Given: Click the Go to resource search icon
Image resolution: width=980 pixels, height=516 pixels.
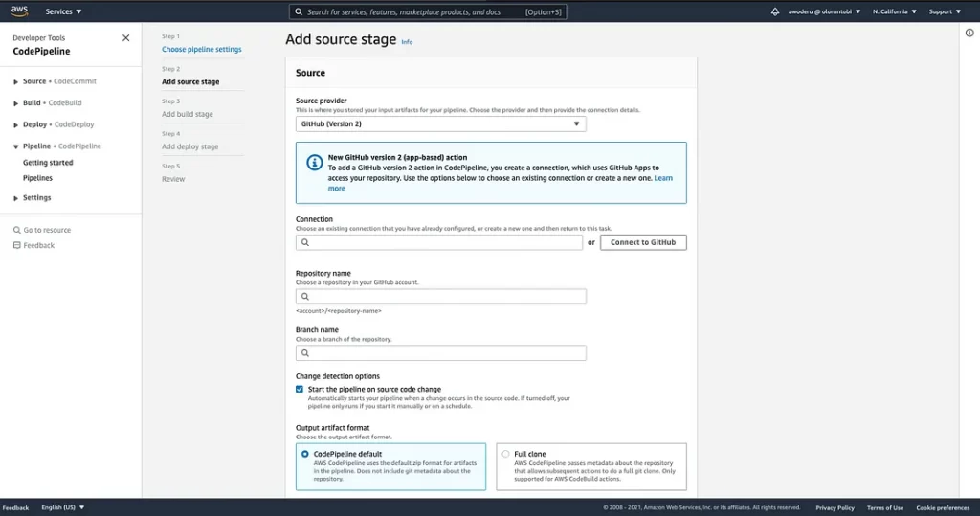Looking at the screenshot, I should [16, 231].
